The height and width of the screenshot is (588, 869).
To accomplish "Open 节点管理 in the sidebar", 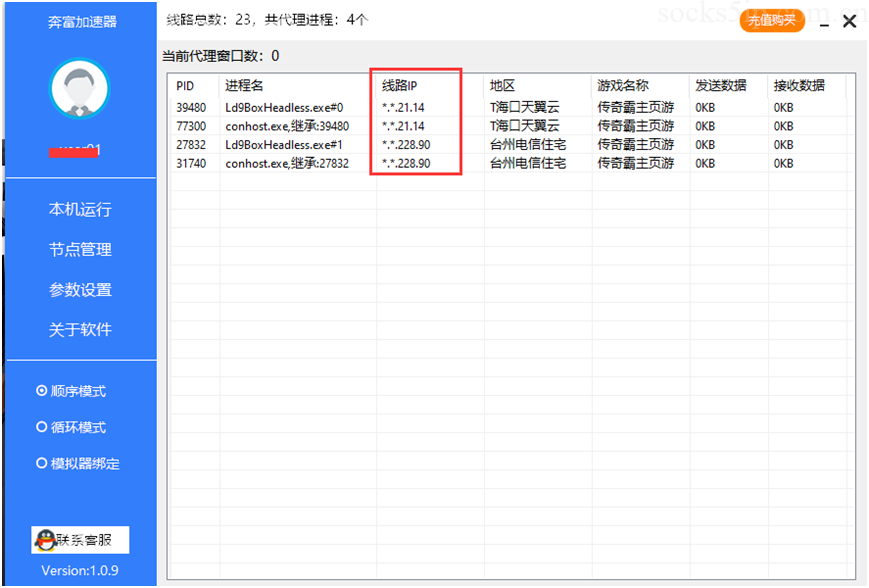I will tap(80, 250).
